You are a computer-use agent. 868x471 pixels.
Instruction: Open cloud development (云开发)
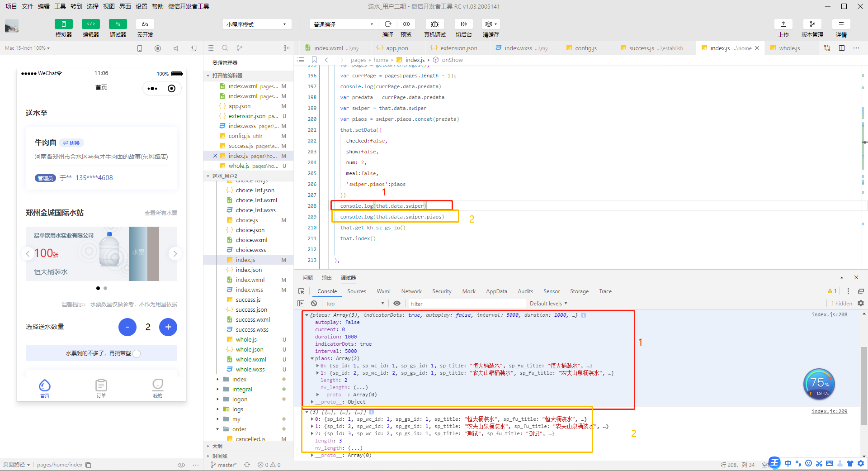(145, 24)
